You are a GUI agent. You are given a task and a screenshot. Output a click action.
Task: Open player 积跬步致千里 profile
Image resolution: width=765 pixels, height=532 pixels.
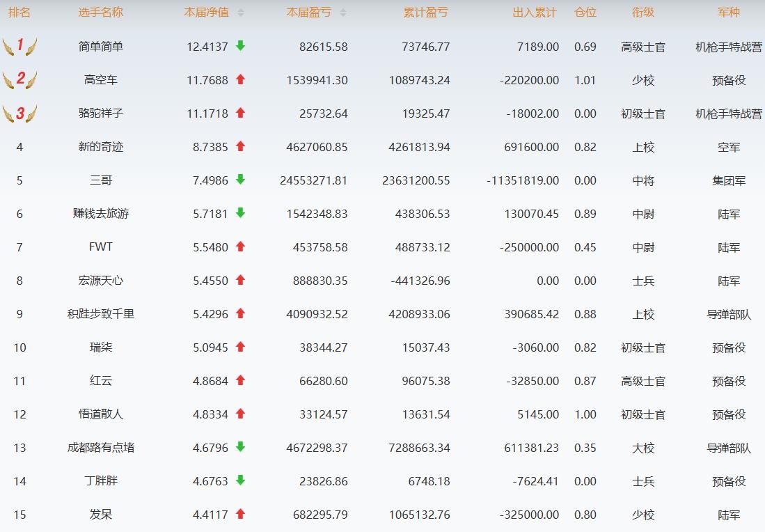pyautogui.click(x=101, y=314)
